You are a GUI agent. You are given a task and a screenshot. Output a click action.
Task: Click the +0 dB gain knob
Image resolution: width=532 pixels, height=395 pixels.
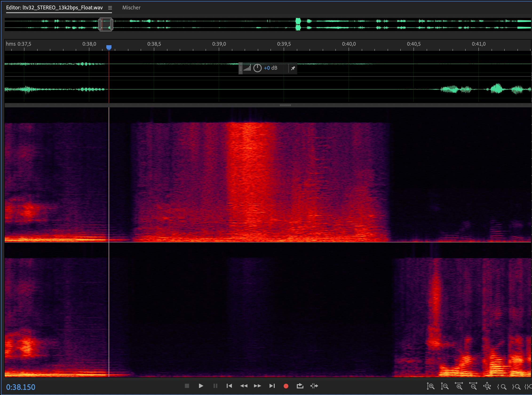coord(257,68)
